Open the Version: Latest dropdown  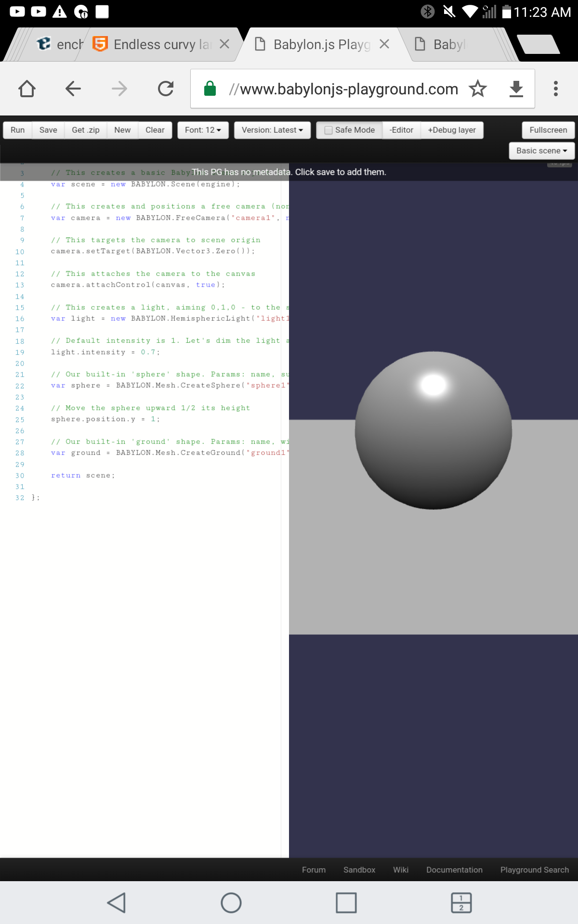[x=272, y=130]
